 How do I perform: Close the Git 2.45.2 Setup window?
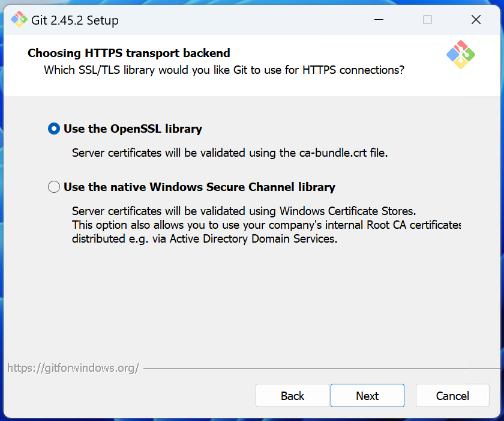click(476, 20)
